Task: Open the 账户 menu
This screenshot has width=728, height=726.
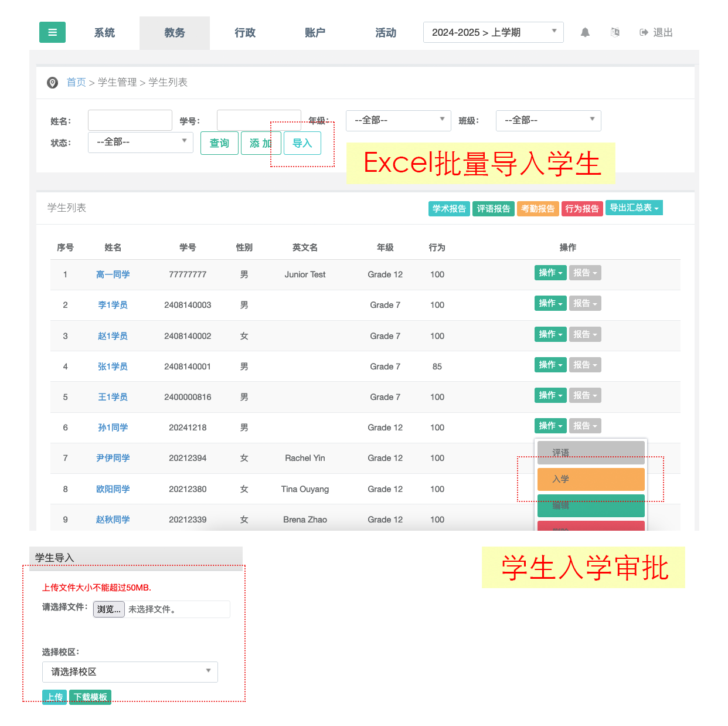Action: coord(315,33)
